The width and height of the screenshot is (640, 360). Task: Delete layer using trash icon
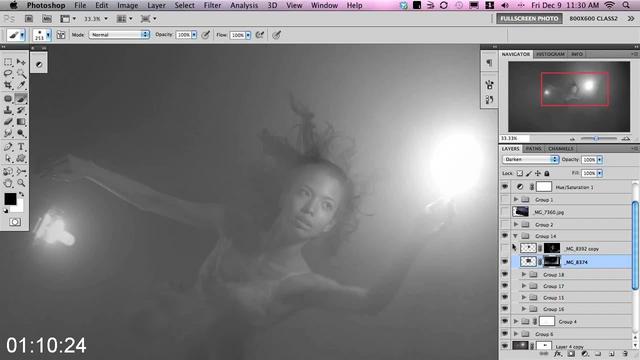pyautogui.click(x=625, y=354)
